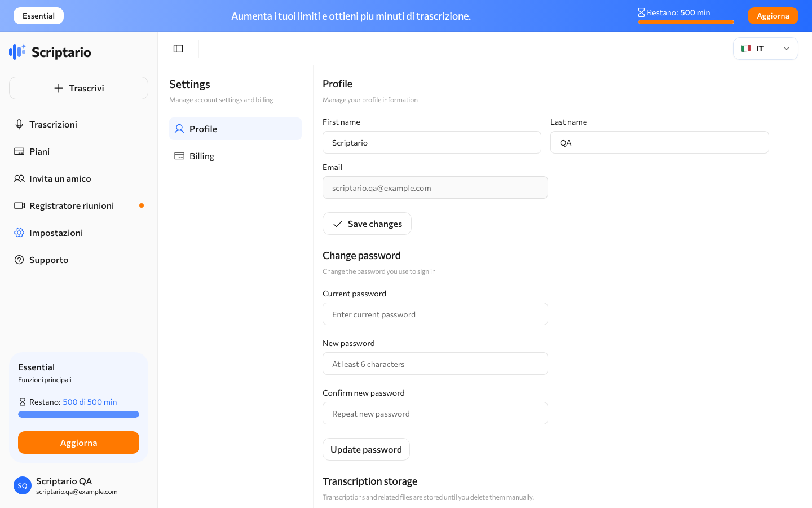Switch to the Profile settings tab

pos(235,129)
